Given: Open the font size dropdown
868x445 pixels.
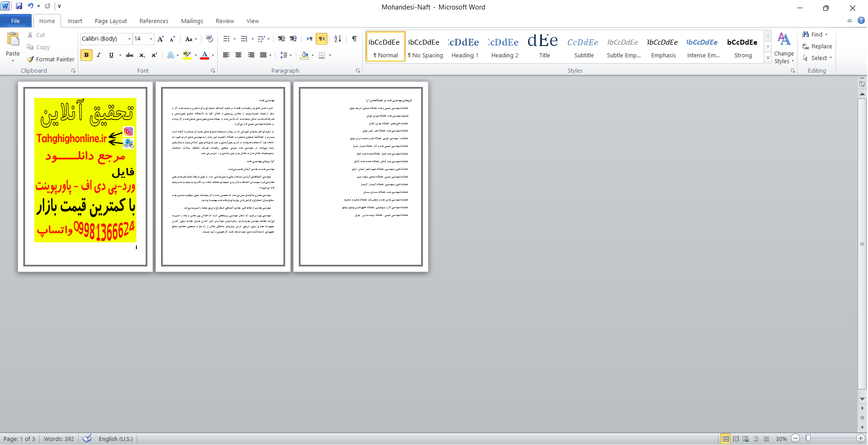Looking at the screenshot, I should 151,39.
